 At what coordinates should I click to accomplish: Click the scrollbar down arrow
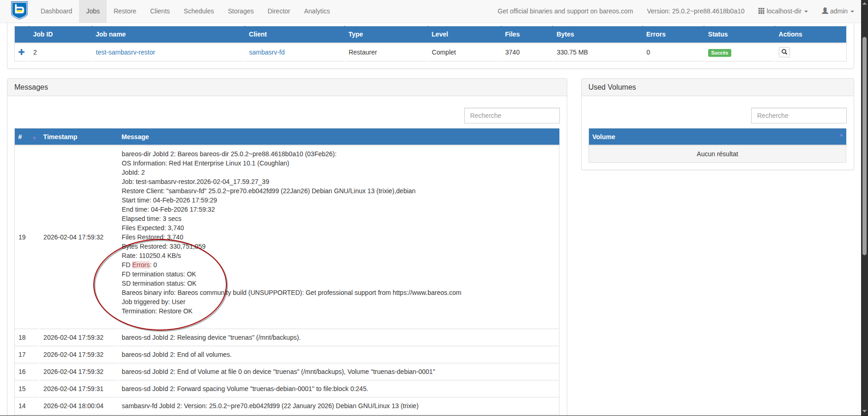click(x=864, y=412)
